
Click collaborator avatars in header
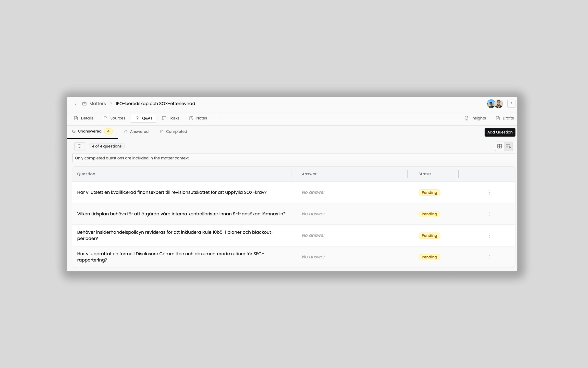click(x=495, y=104)
